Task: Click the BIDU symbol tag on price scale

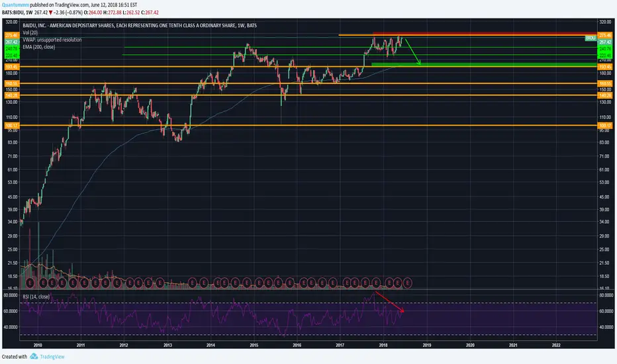Action: click(591, 38)
